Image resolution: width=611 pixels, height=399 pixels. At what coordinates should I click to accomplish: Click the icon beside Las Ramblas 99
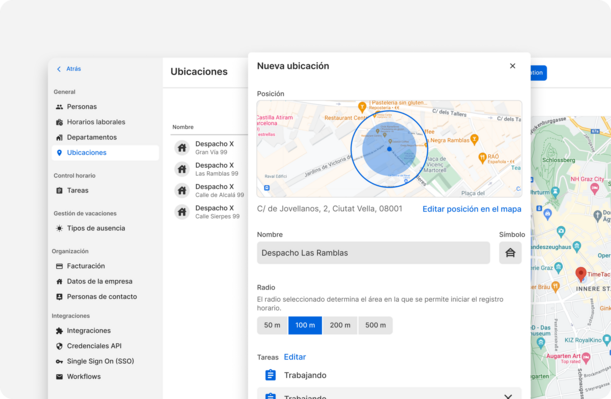[x=182, y=169]
